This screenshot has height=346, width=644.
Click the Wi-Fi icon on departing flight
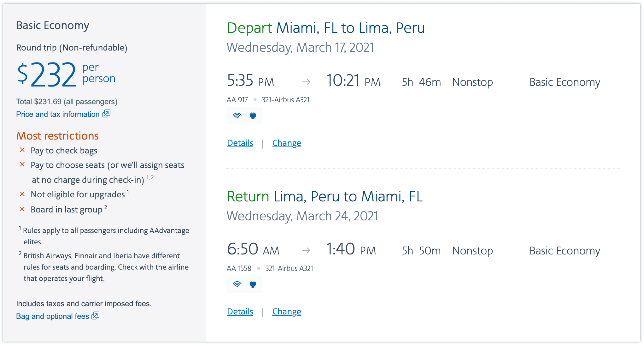point(237,116)
